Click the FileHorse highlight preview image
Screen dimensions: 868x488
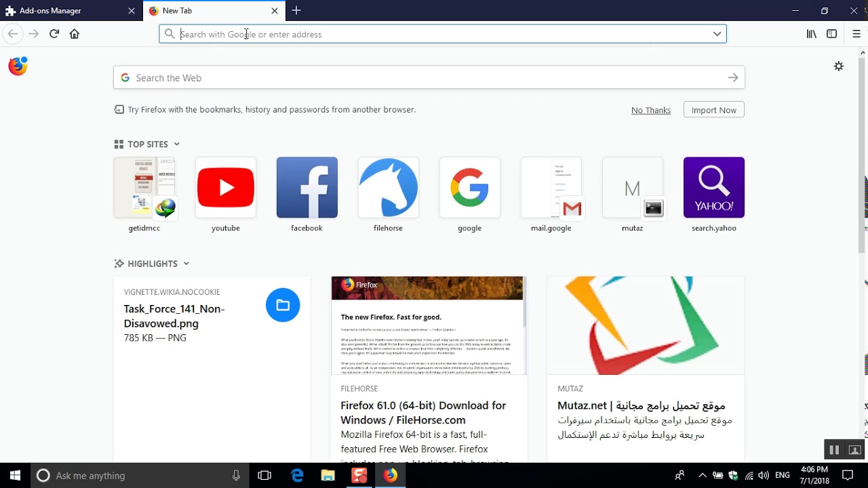(x=429, y=325)
